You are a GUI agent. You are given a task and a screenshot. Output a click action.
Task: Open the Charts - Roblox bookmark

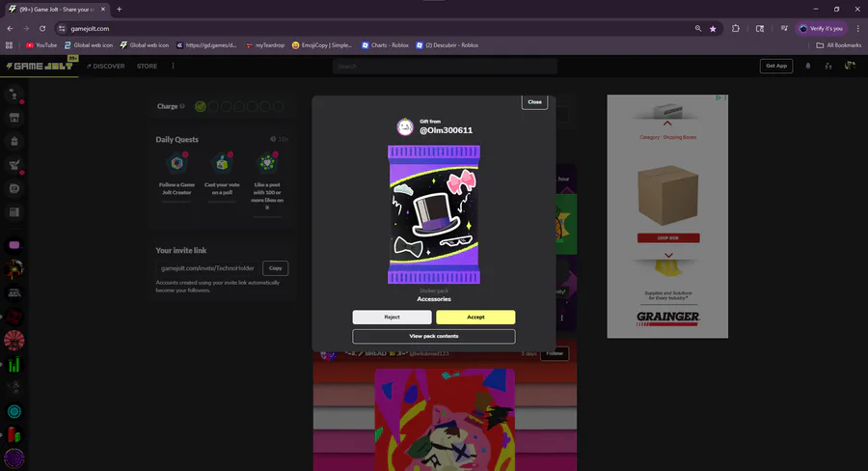click(385, 45)
